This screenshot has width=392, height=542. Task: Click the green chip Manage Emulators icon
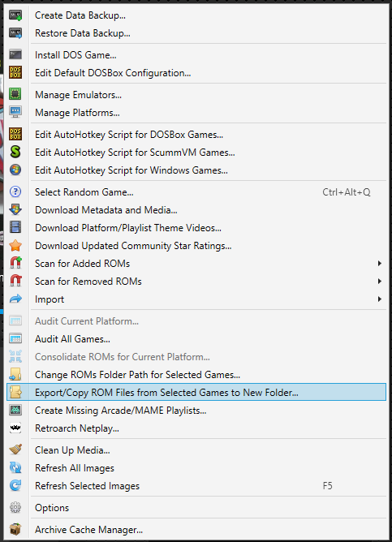tap(15, 94)
